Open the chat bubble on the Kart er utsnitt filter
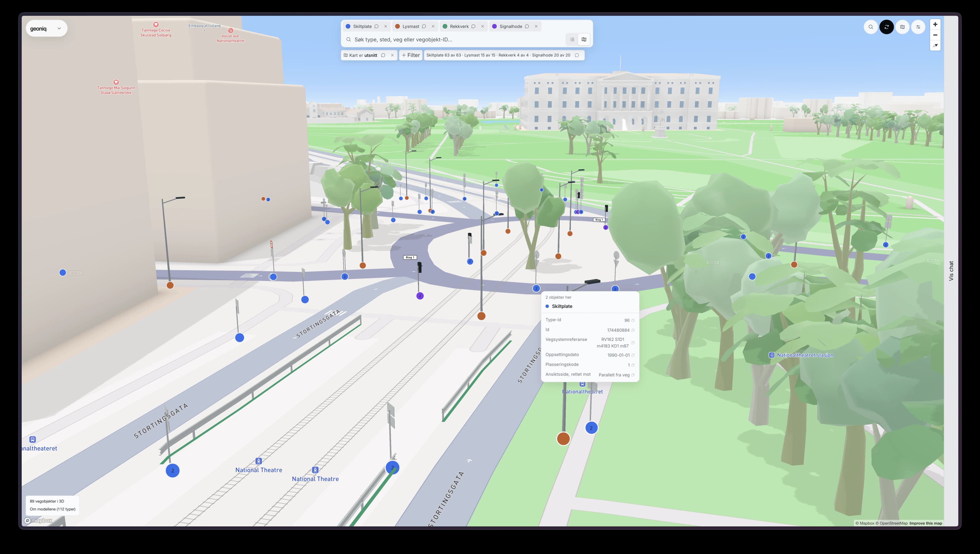 (383, 55)
